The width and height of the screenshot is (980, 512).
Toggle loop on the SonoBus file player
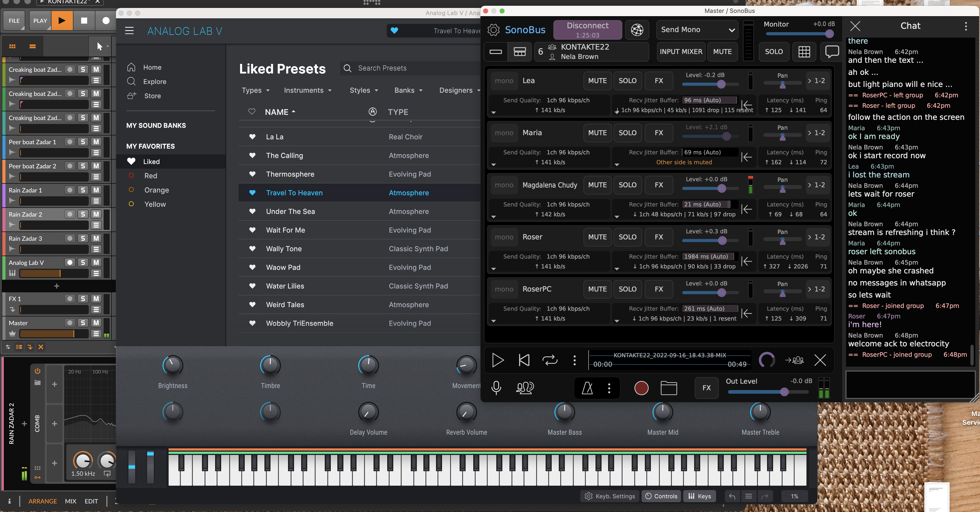point(550,360)
